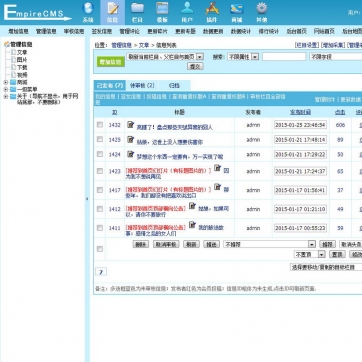The image size is (362, 362).
Task: Open 网站首页 in the submenu bar
Action: [x=324, y=31]
